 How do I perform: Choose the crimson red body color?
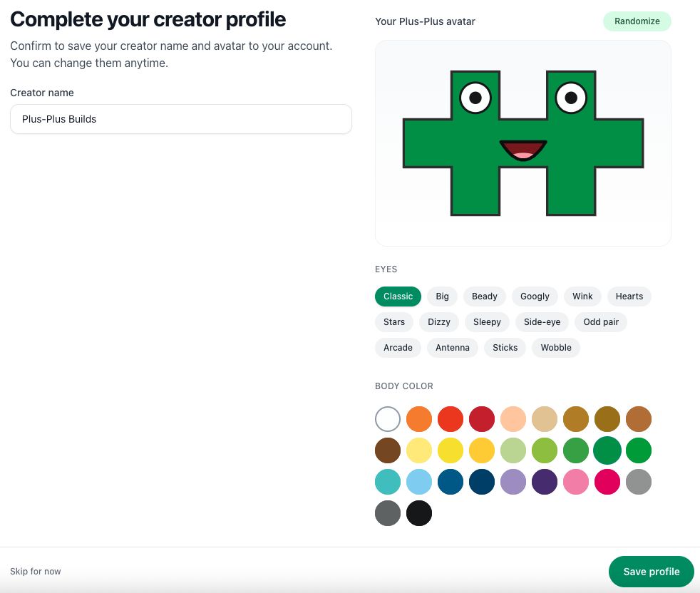(482, 419)
